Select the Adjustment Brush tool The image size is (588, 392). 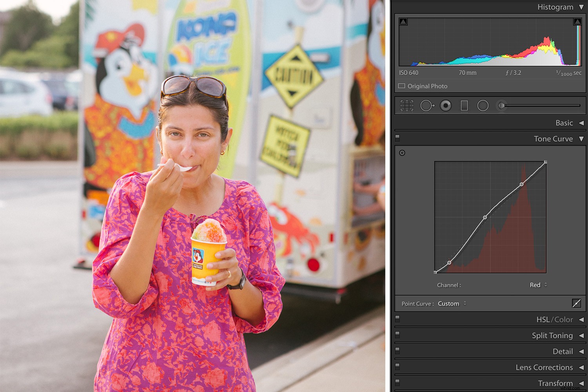point(501,105)
